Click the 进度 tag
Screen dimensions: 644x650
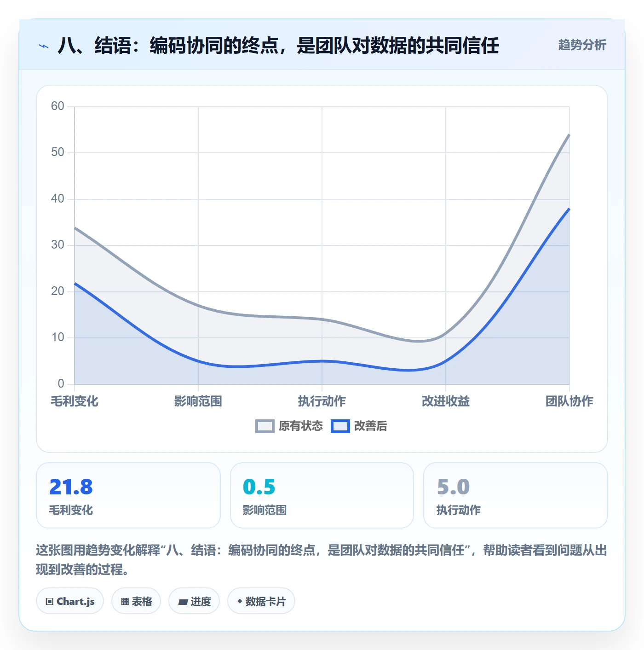coord(194,601)
